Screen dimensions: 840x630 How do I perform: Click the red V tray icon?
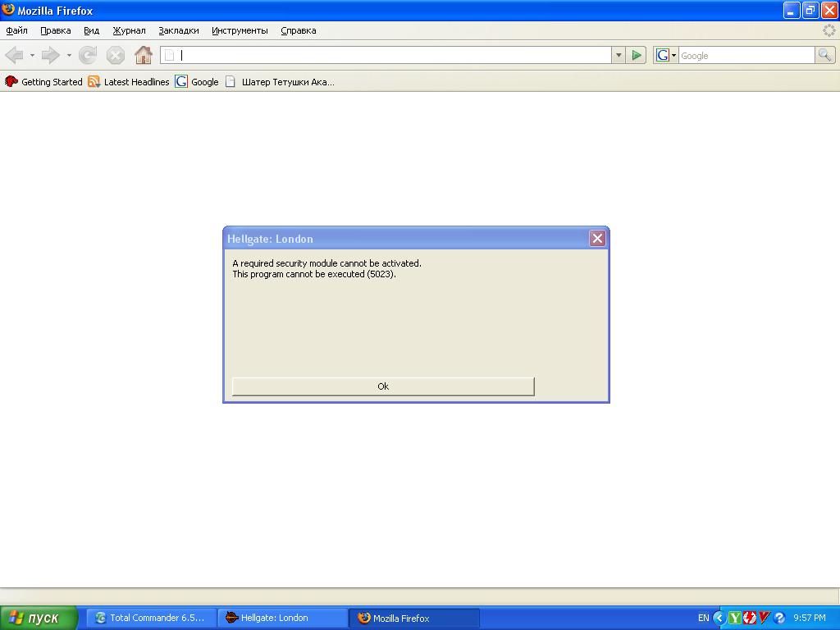point(764,618)
